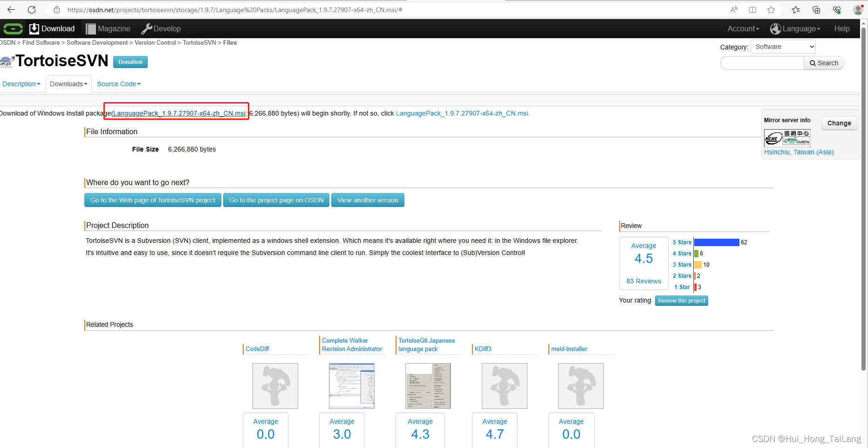The height and width of the screenshot is (448, 868).
Task: Click the Download icon in top bar
Action: click(34, 29)
